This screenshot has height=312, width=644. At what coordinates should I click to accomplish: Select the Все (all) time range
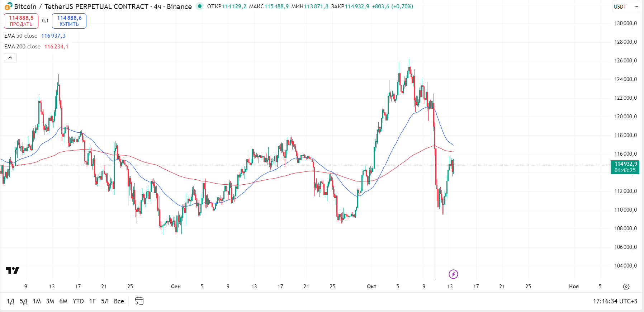[x=119, y=301]
